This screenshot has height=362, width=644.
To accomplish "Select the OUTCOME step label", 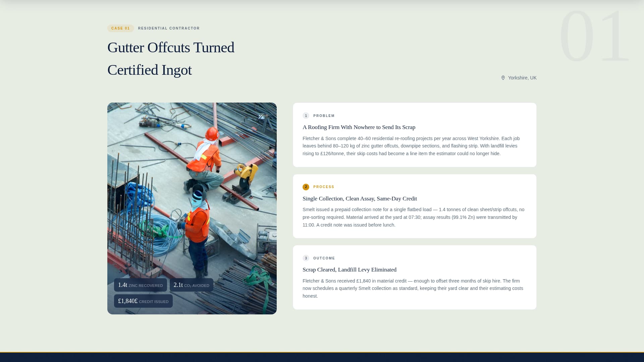I will (324, 258).
